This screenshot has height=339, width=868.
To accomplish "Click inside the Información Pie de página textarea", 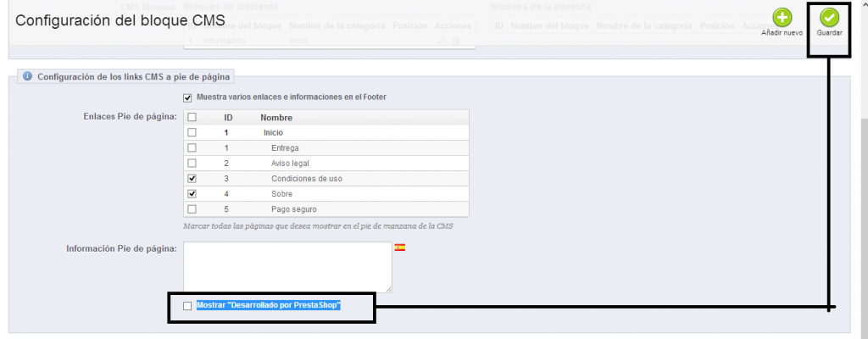I will point(287,267).
